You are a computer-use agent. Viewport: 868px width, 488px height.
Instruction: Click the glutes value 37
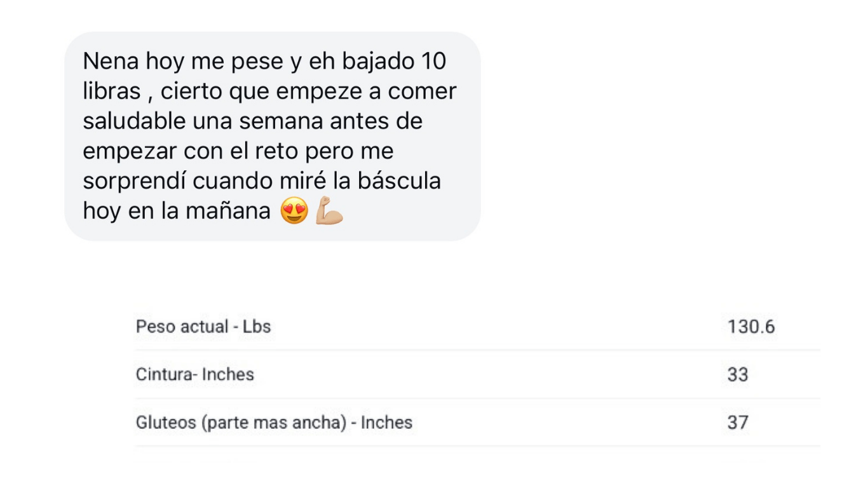[x=738, y=423]
